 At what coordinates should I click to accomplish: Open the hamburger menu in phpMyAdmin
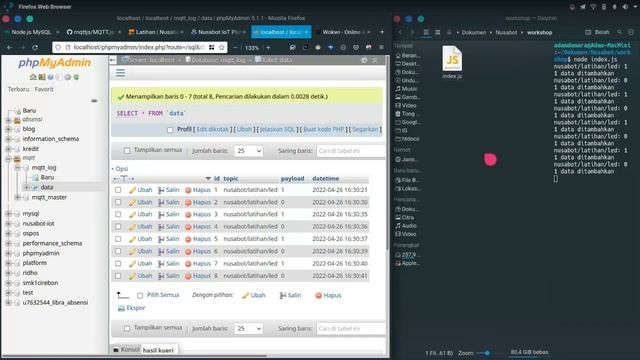point(120,73)
